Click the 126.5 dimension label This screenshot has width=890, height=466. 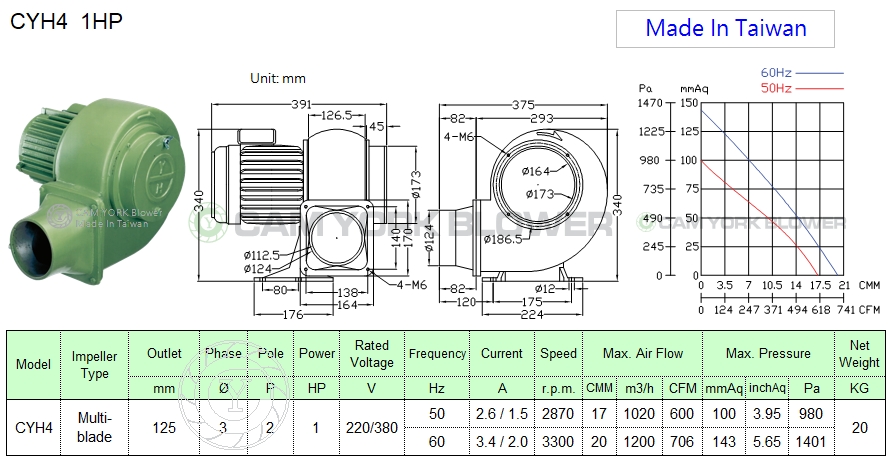(337, 116)
